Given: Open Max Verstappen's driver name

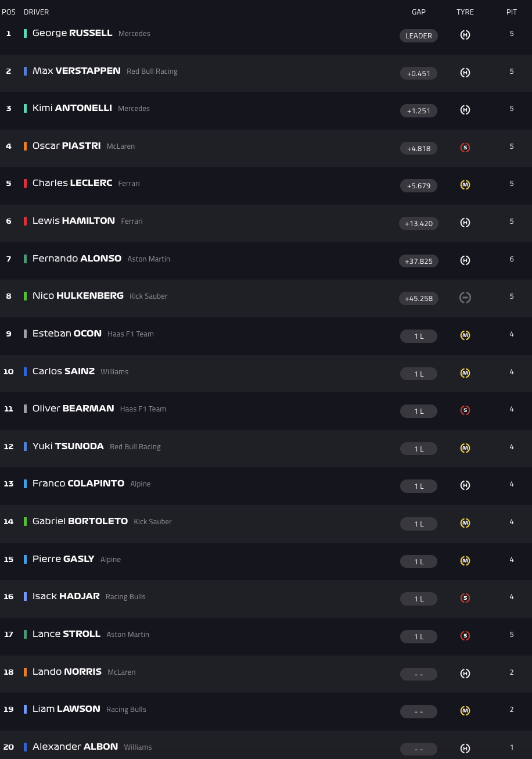Looking at the screenshot, I should 77,71.
